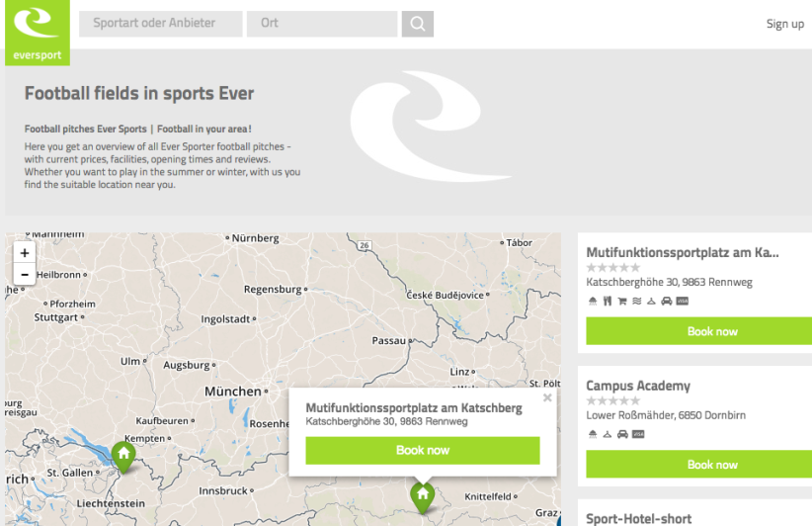The width and height of the screenshot is (812, 526).
Task: Click the Stuttgart label on the map
Action: (56, 317)
